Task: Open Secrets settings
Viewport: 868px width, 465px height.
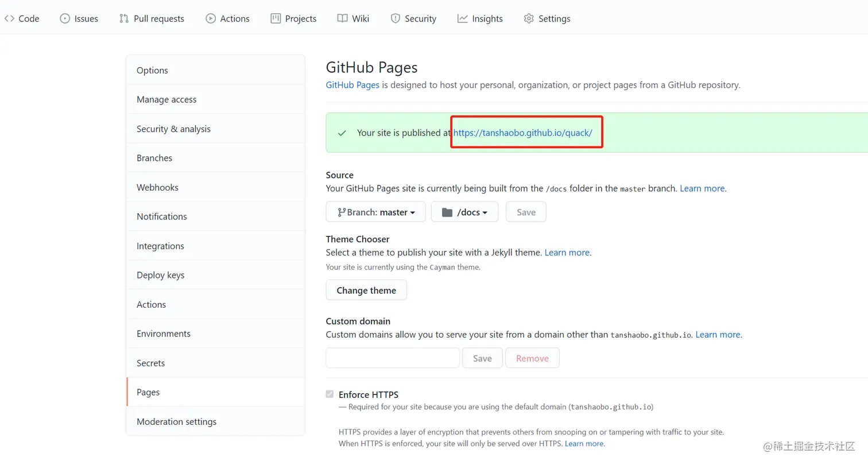Action: [215, 363]
